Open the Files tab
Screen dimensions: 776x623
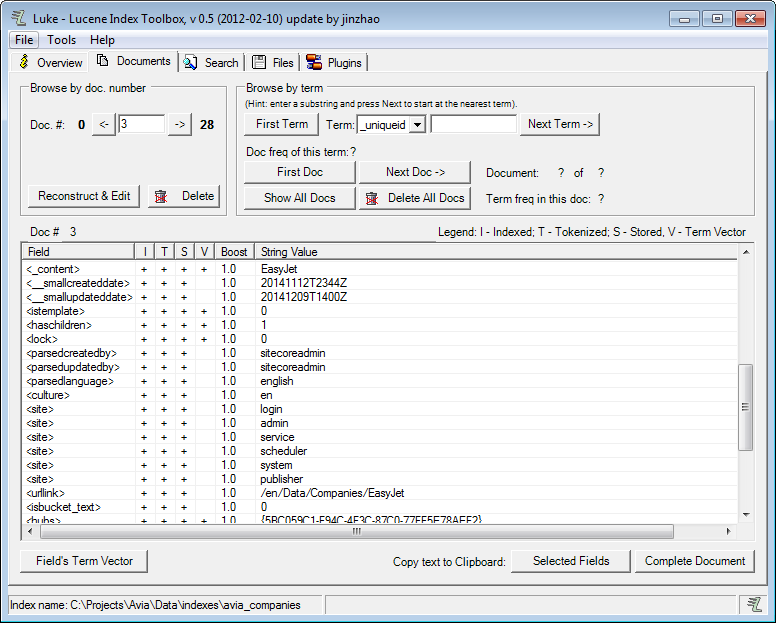click(273, 63)
